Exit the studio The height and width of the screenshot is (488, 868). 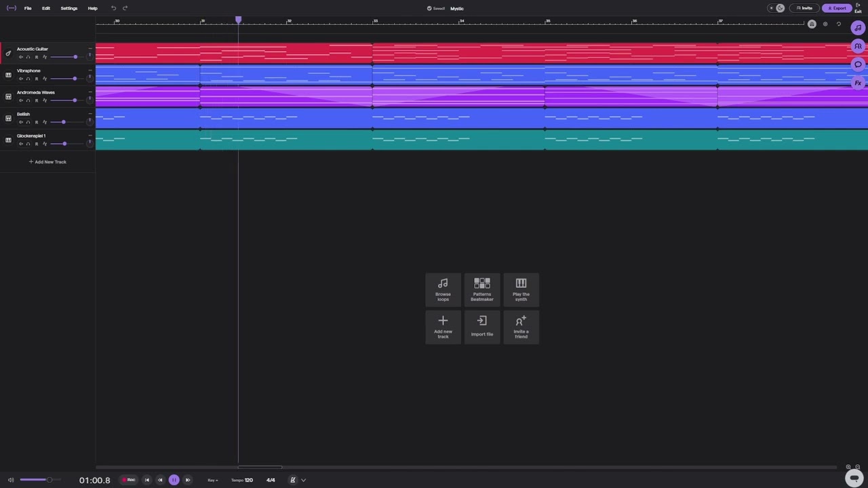tap(859, 8)
